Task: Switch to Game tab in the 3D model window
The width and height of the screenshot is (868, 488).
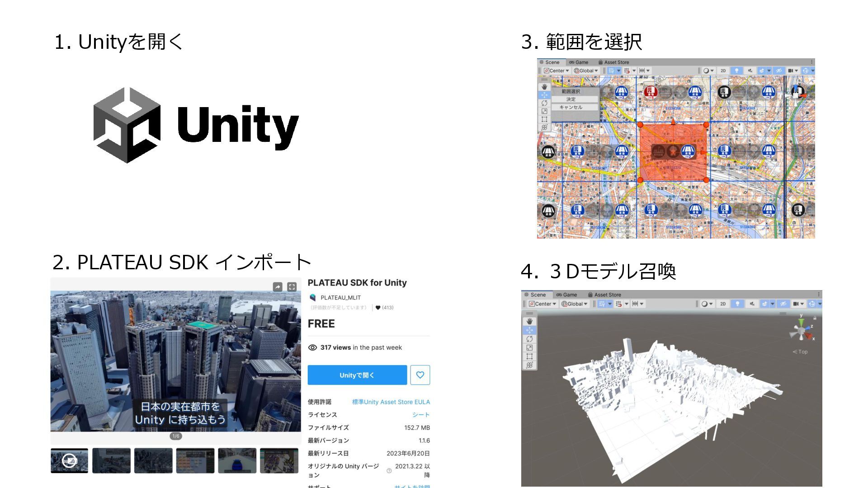Action: point(566,295)
